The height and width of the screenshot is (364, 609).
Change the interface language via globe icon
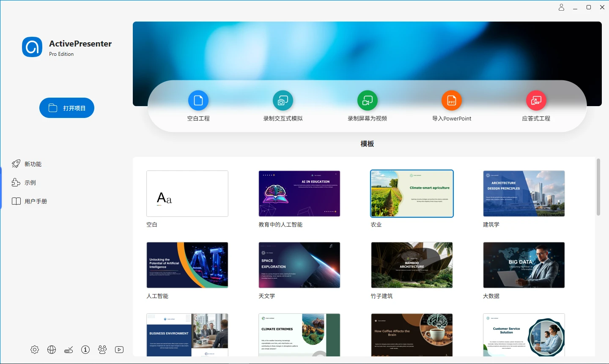point(51,350)
